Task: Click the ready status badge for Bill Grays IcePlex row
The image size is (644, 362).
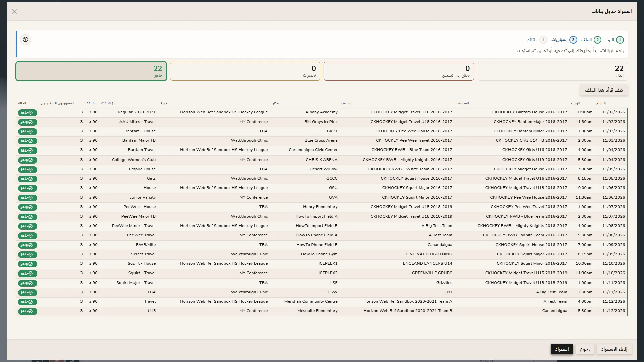Action: [28, 122]
